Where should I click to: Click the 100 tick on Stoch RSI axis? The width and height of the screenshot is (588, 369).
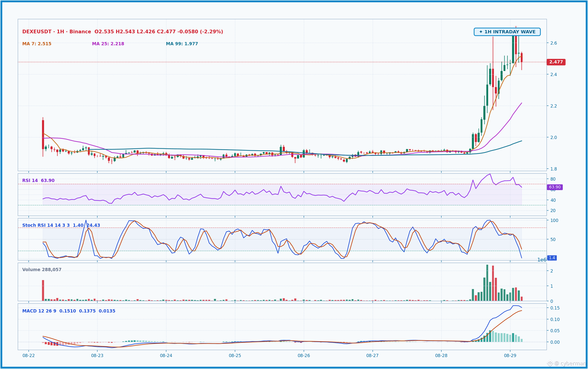coord(554,220)
